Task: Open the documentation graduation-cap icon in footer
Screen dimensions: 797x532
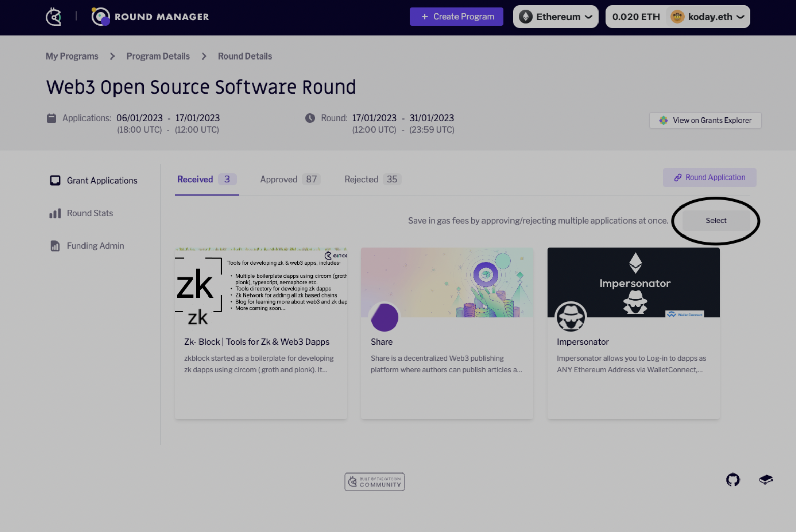Action: pyautogui.click(x=765, y=480)
